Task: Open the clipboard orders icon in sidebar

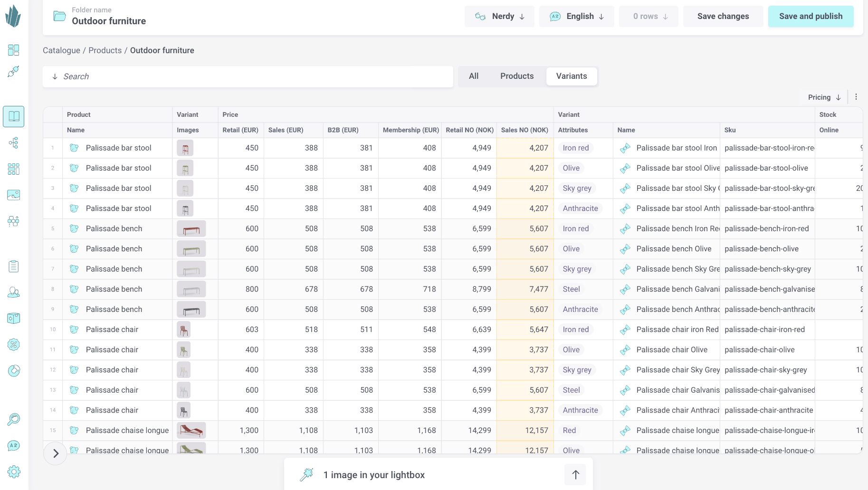Action: (14, 266)
